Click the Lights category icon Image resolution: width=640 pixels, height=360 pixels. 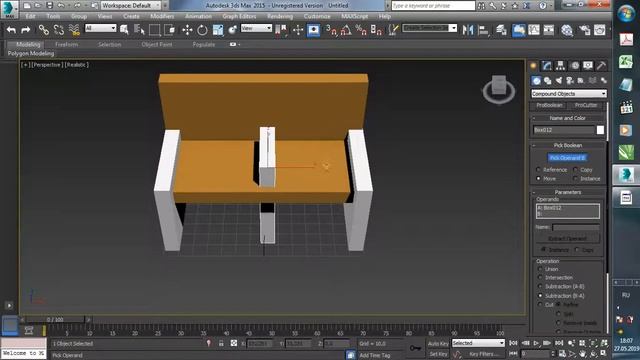click(x=559, y=80)
